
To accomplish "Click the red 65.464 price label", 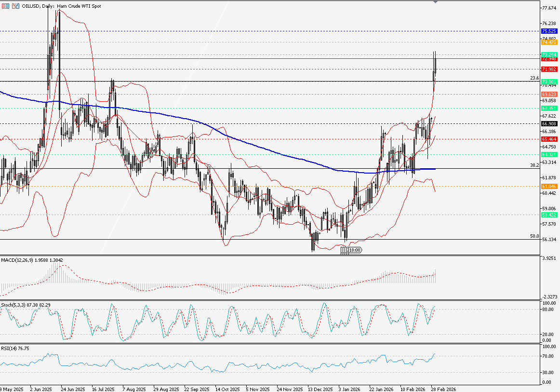I will [549, 139].
